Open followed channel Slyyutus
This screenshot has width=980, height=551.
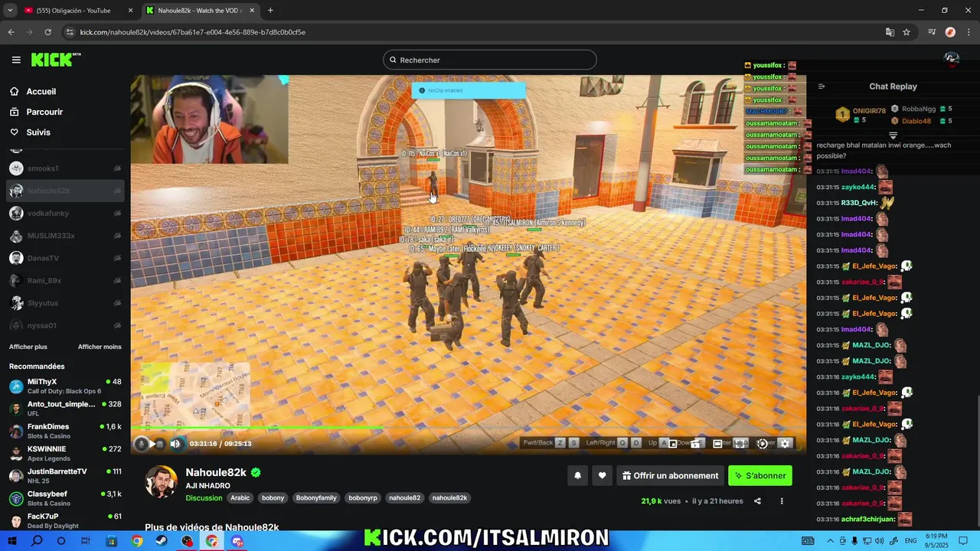[65, 303]
